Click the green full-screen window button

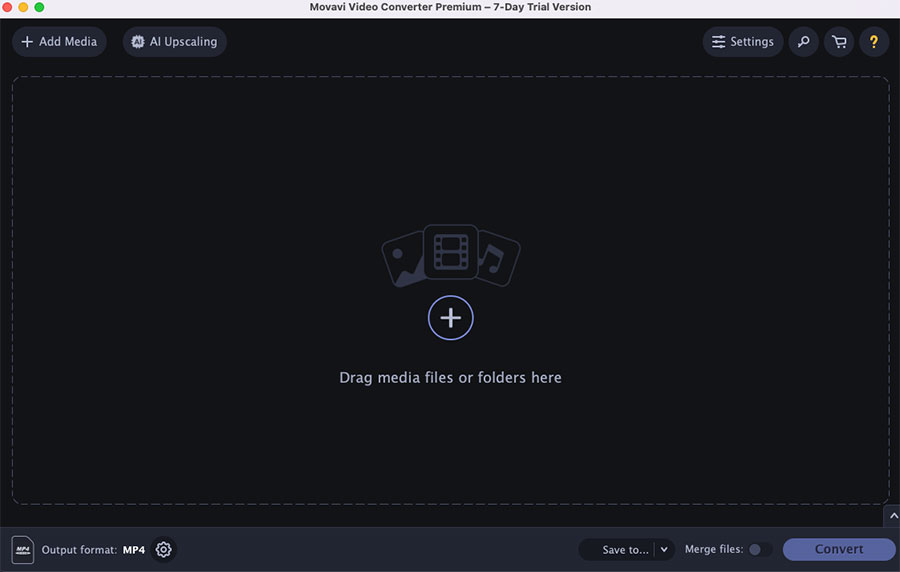tap(39, 7)
